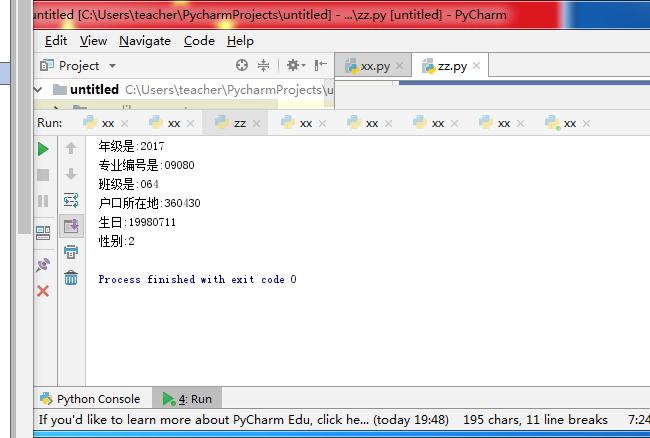Screen dimensions: 650x438
Task: Click the Project view icon beside Project label
Action: [x=46, y=65]
